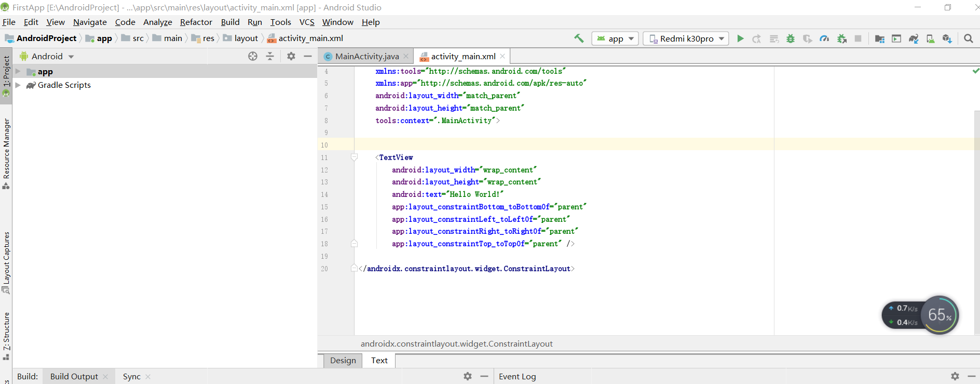Image resolution: width=980 pixels, height=384 pixels.
Task: Open the Analyze menu
Action: (158, 22)
